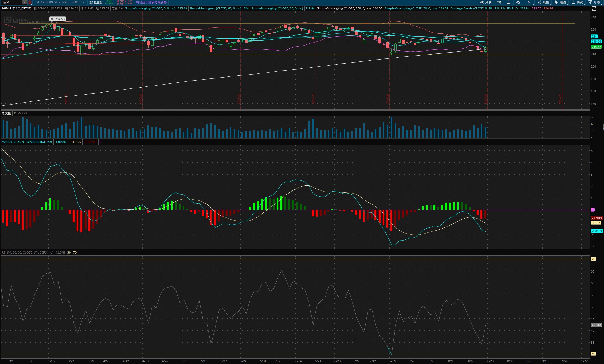The image size is (604, 364).
Task: Click the -1.8199 MACD value axis tag
Action: [x=597, y=231]
